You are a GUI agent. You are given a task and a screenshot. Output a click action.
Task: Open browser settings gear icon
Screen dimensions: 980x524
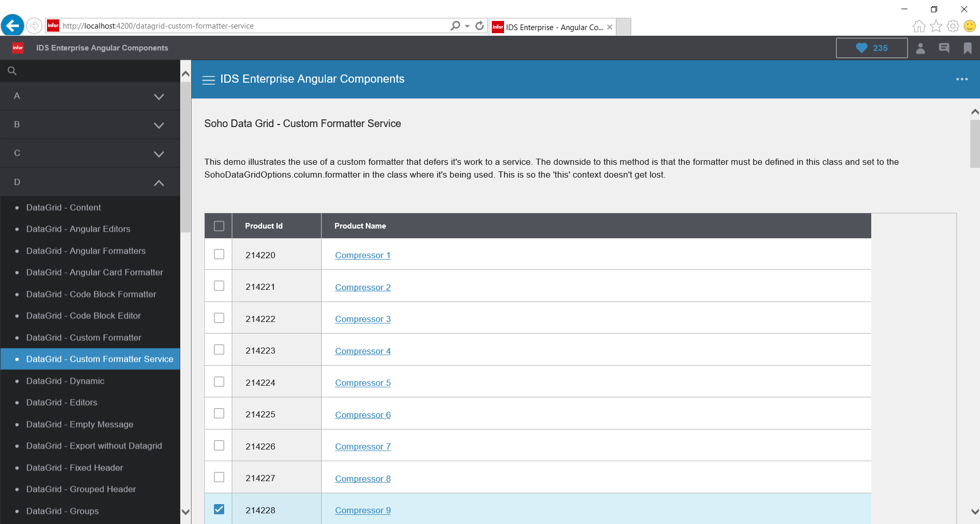(953, 26)
